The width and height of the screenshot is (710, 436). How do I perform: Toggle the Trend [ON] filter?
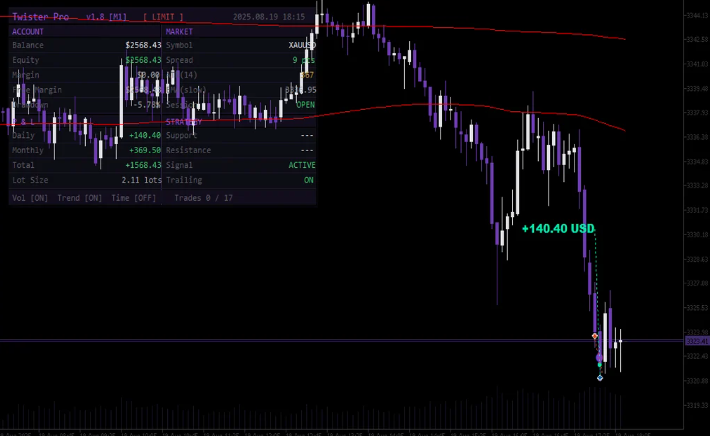point(80,198)
